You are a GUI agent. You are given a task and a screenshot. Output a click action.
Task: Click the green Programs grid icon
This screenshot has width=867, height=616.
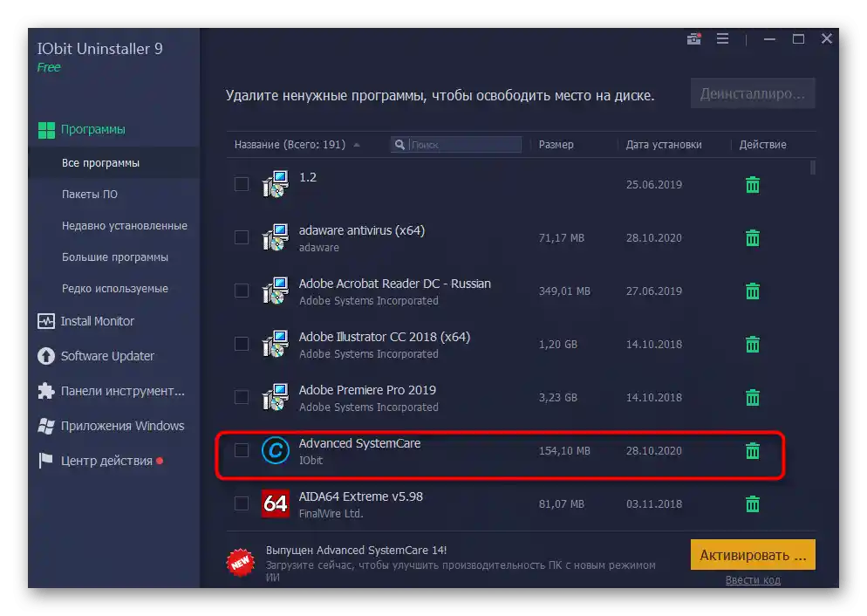pos(46,130)
